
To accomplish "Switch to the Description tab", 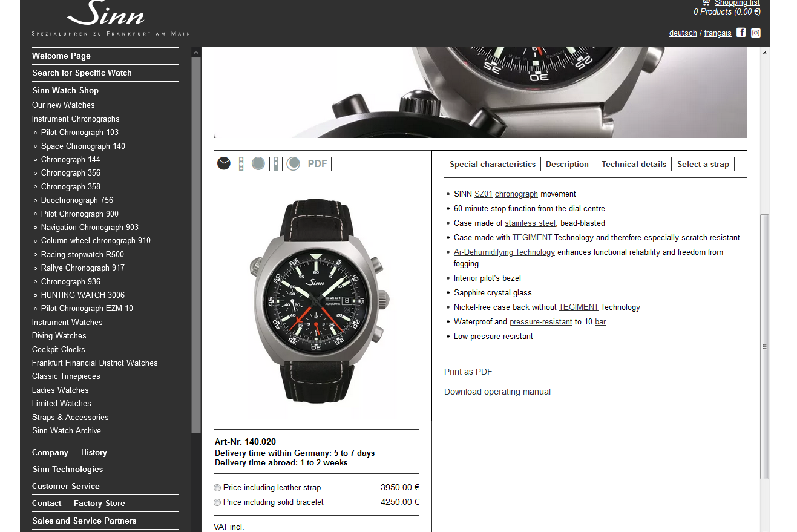I will tap(567, 164).
